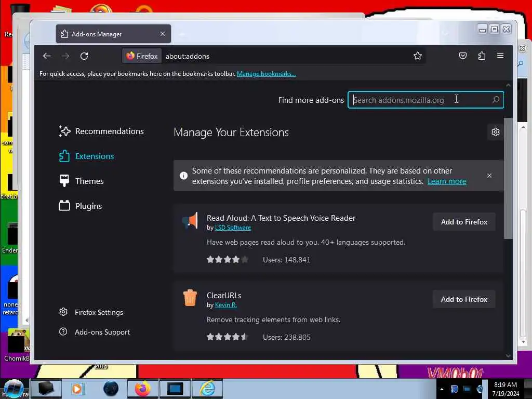532x399 pixels.
Task: Click the ClearURLs extension title
Action: point(224,295)
